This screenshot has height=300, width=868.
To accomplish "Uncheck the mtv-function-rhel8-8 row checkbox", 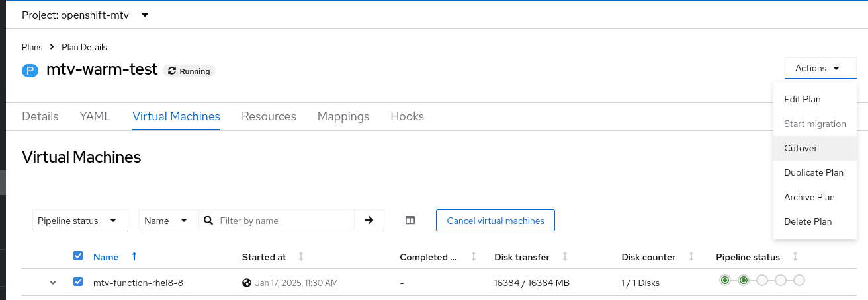I will 78,282.
